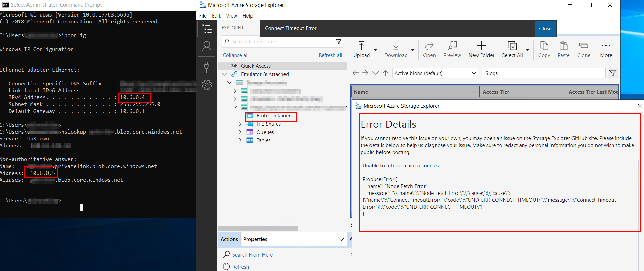Sort by the Access Tier column header
The height and width of the screenshot is (271, 644).
tap(523, 92)
